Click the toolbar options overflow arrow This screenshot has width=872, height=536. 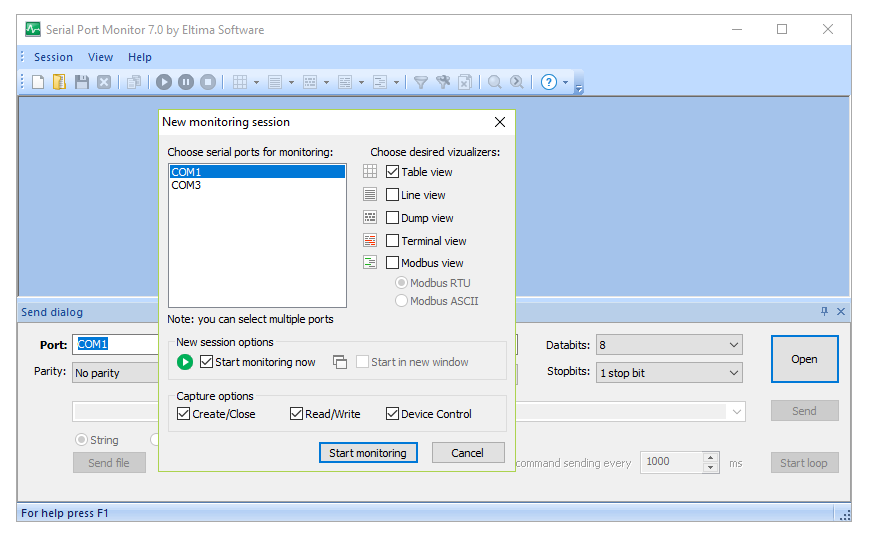[579, 88]
